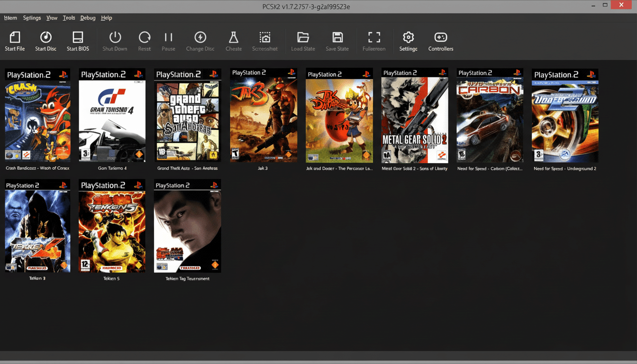Boot into BIOS using Start BIOS
Image resolution: width=637 pixels, height=364 pixels.
[x=78, y=40]
